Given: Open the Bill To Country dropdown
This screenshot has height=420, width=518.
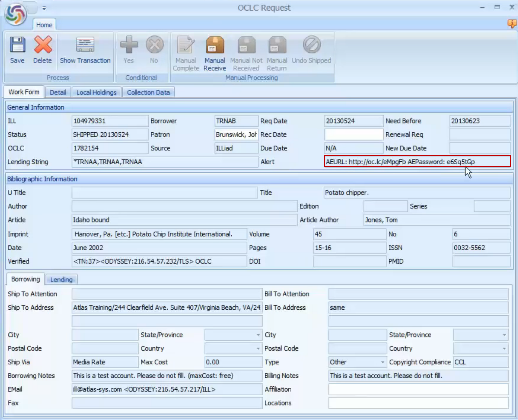Looking at the screenshot, I should 504,349.
